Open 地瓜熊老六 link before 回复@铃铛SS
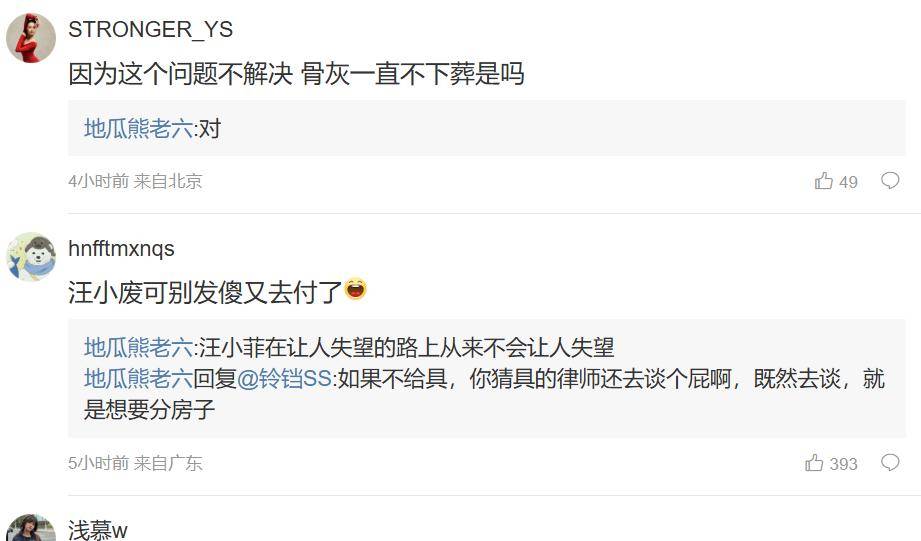 pos(138,378)
